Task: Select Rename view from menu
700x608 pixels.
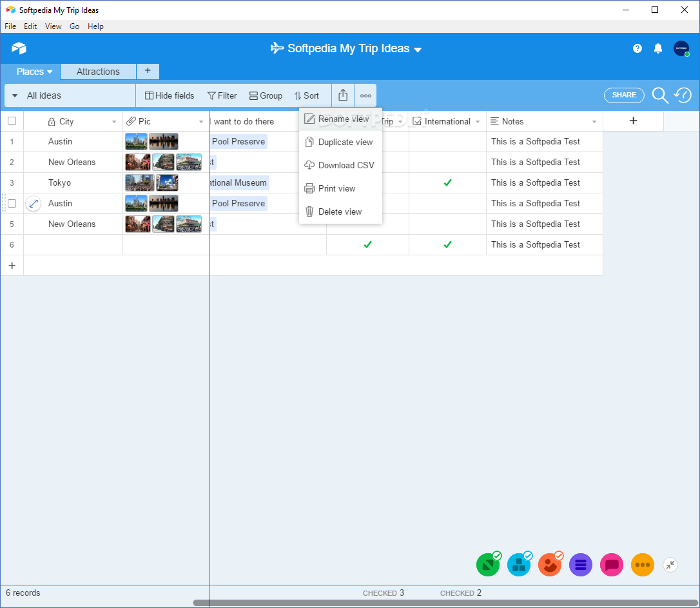Action: click(340, 119)
